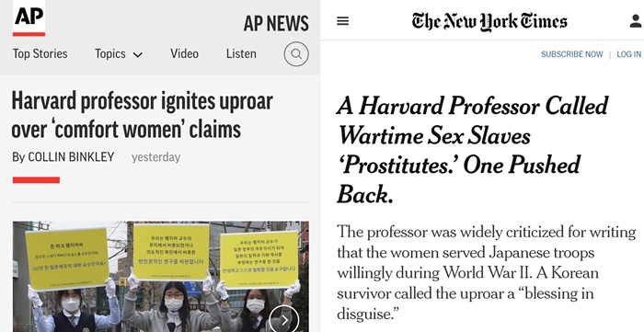Click the NYT headline about Harvard Professor
Screen dimensions: 644x332
point(472,150)
